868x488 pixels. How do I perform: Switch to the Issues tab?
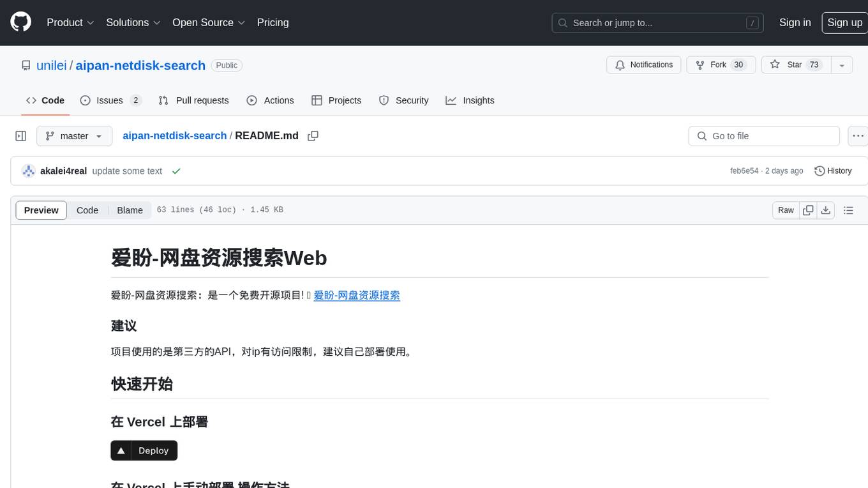[110, 100]
